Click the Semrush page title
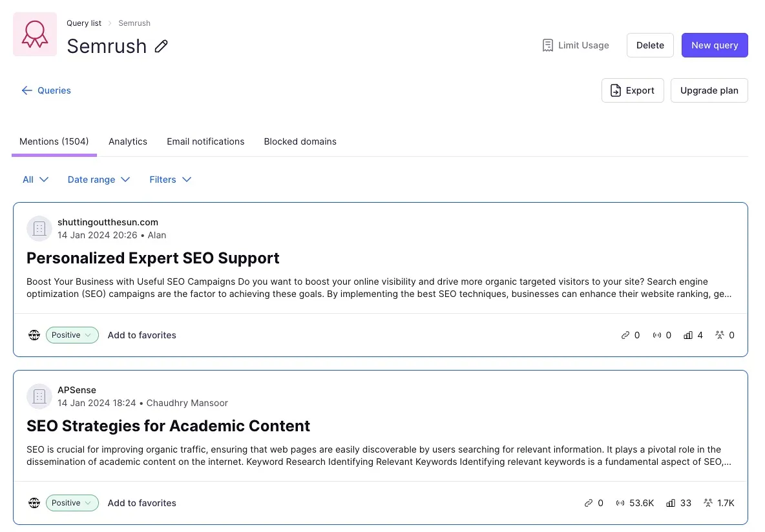This screenshot has width=765, height=532. pos(107,46)
